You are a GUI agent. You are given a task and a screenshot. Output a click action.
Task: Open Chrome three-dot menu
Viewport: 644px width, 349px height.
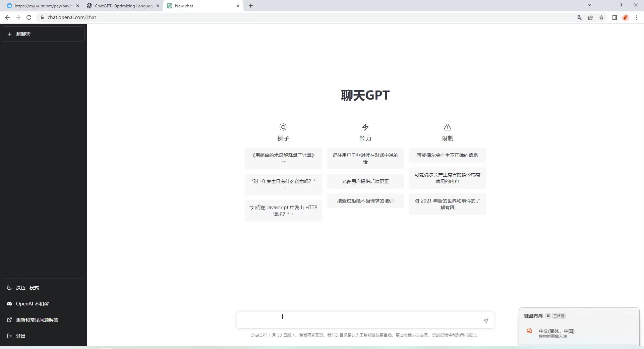click(x=637, y=17)
